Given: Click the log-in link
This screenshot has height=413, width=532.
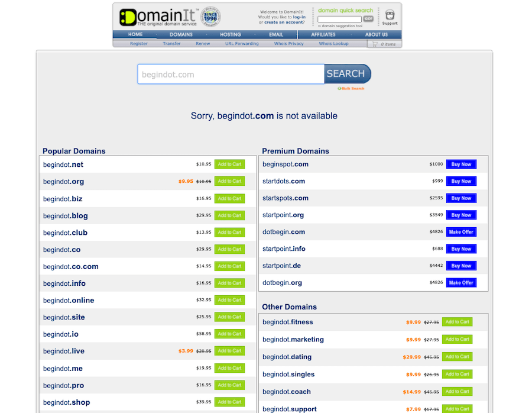Looking at the screenshot, I should click(x=299, y=17).
